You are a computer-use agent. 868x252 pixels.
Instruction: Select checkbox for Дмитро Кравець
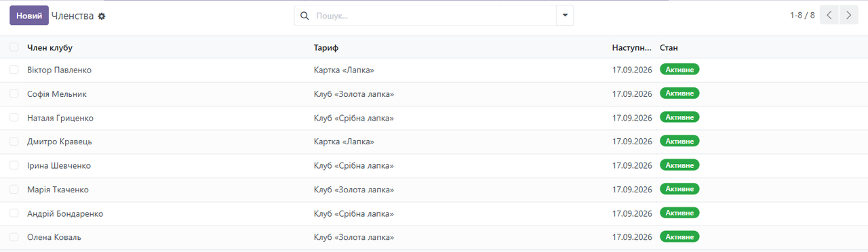pos(14,141)
